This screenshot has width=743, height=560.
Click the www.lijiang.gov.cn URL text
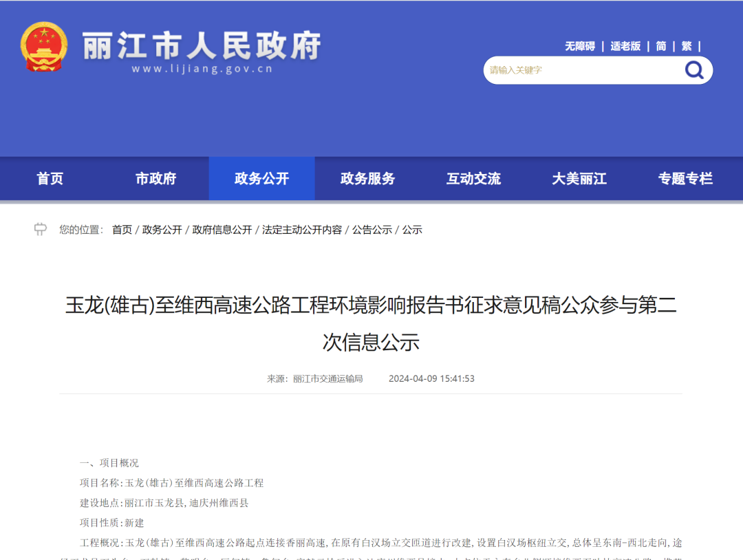[202, 69]
